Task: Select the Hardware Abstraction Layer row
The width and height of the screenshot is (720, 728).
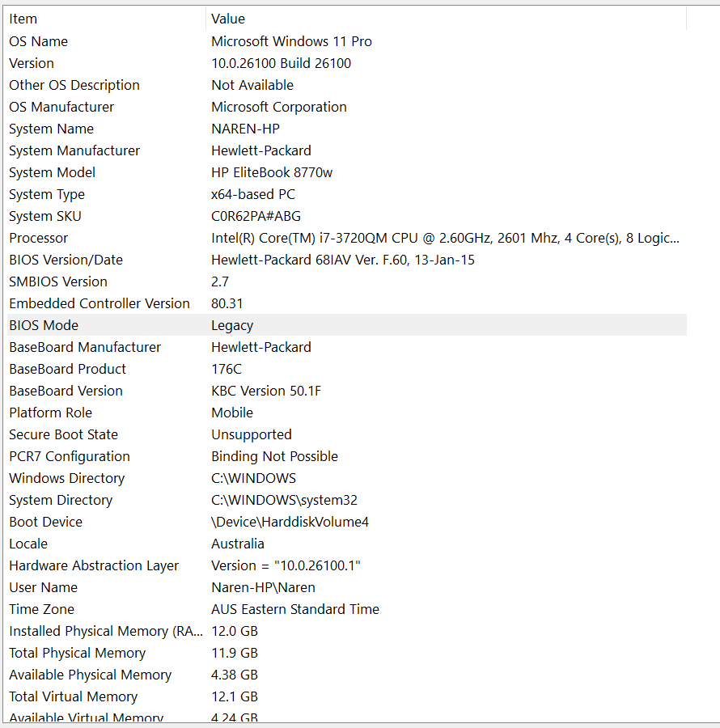Action: pyautogui.click(x=347, y=565)
